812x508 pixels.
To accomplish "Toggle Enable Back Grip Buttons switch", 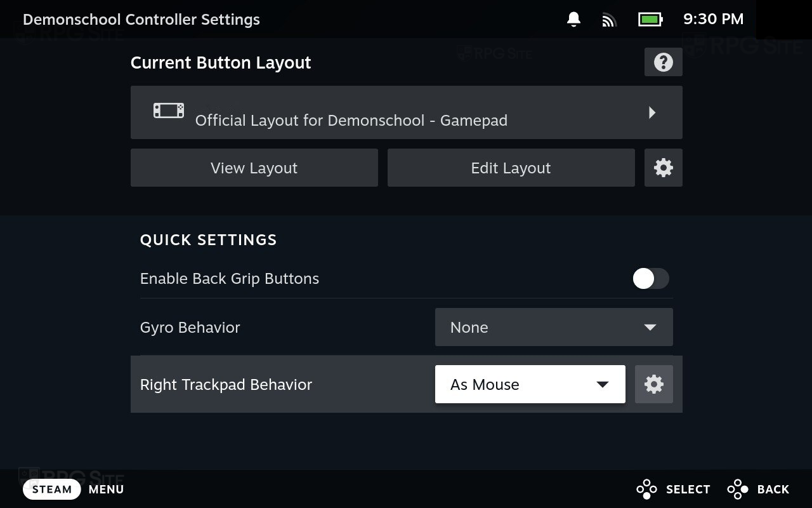I will [650, 279].
